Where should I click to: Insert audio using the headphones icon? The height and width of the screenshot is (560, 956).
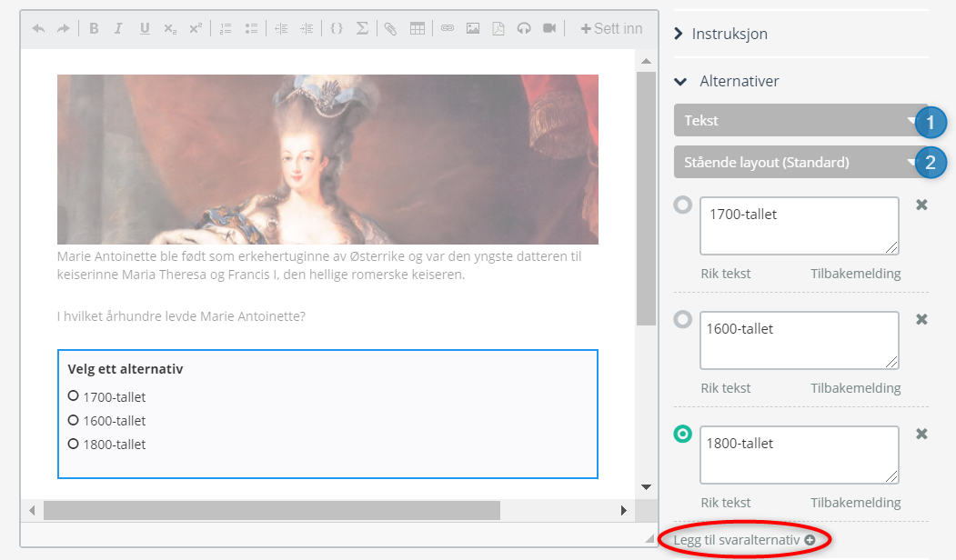524,29
